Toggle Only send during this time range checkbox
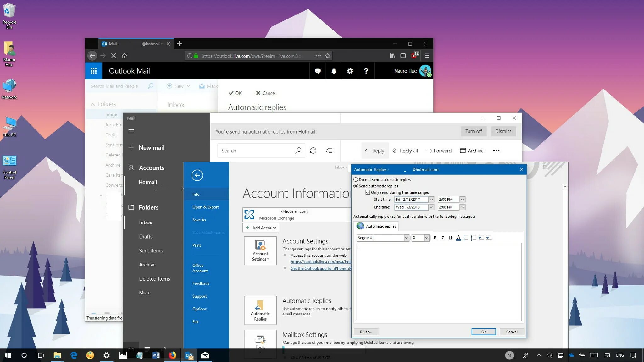 [368, 192]
